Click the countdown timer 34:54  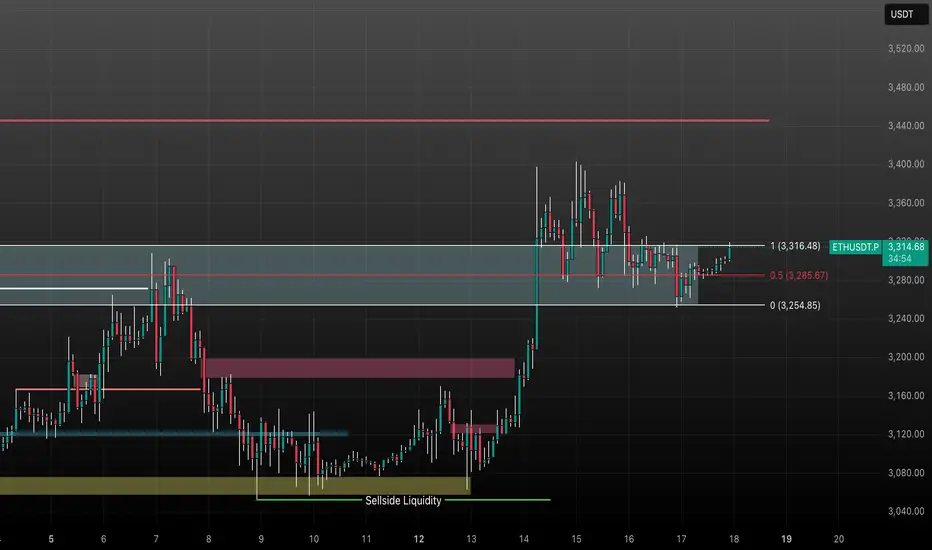[x=900, y=259]
